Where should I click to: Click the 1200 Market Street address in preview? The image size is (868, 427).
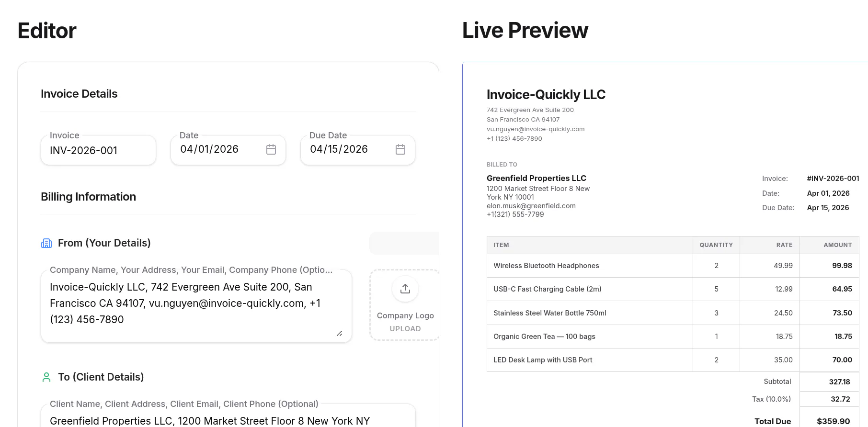pos(538,193)
